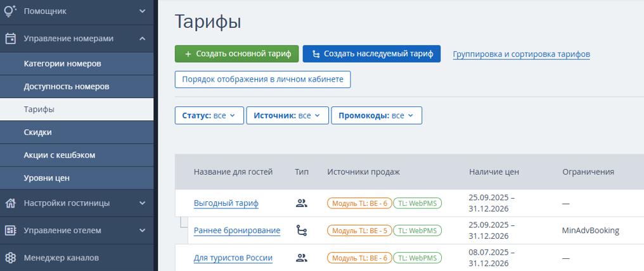Click the Менеджер каналов icon

[x=10, y=258]
